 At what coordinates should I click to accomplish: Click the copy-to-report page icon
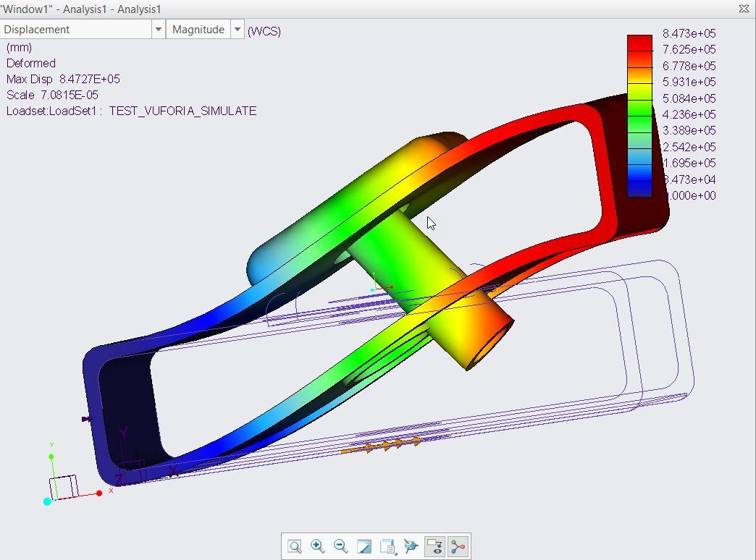point(387,546)
